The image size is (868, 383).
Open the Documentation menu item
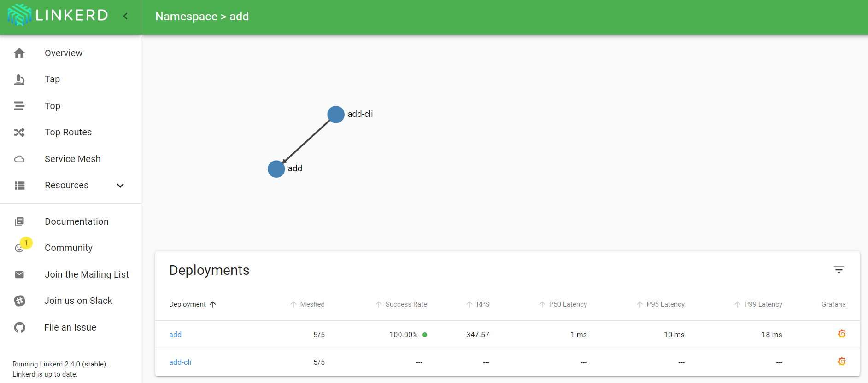[76, 221]
